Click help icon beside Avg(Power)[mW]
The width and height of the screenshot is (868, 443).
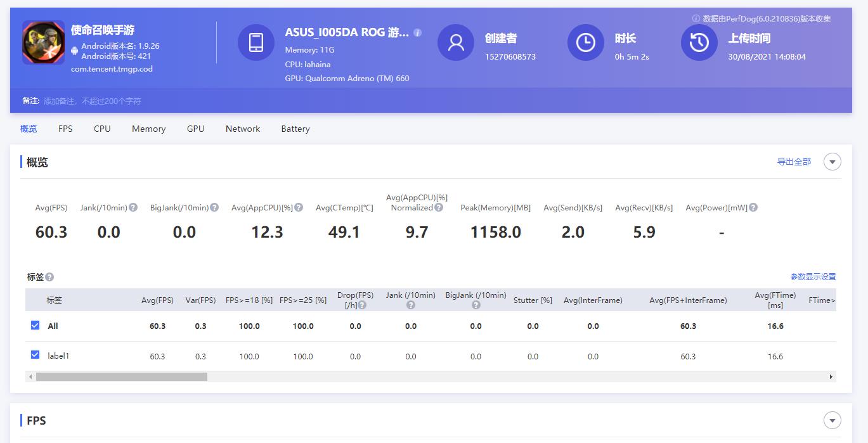pyautogui.click(x=753, y=207)
